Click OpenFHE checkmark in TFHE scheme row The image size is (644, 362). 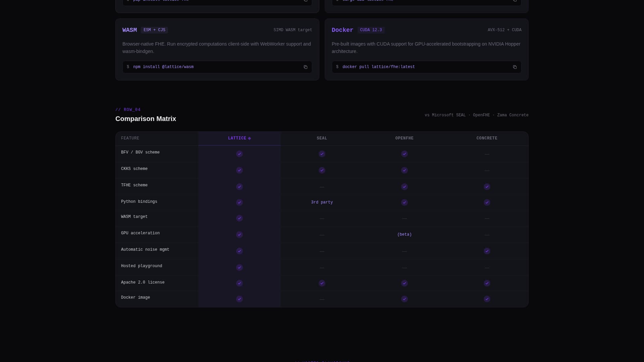405,187
